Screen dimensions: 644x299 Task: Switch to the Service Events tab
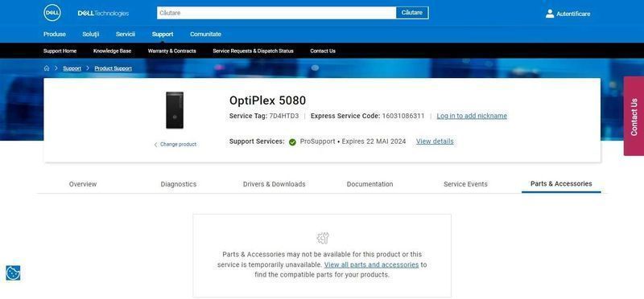[466, 184]
